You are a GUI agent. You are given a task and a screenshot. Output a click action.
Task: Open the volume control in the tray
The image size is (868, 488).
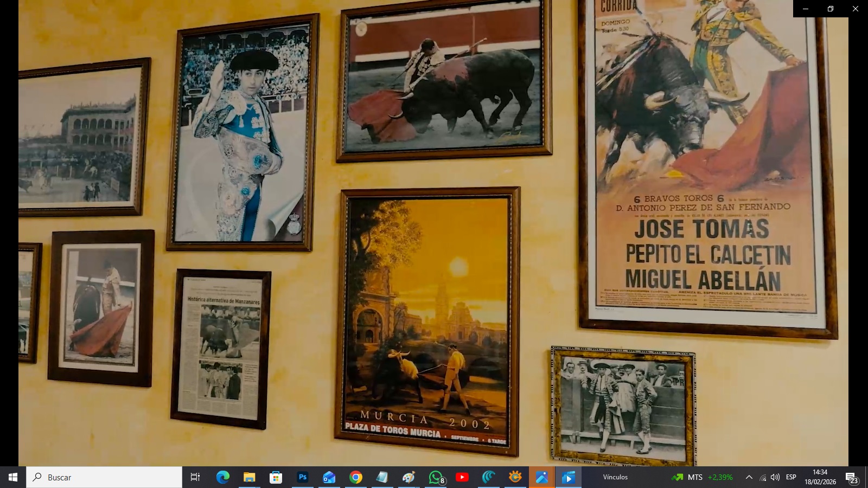click(775, 477)
